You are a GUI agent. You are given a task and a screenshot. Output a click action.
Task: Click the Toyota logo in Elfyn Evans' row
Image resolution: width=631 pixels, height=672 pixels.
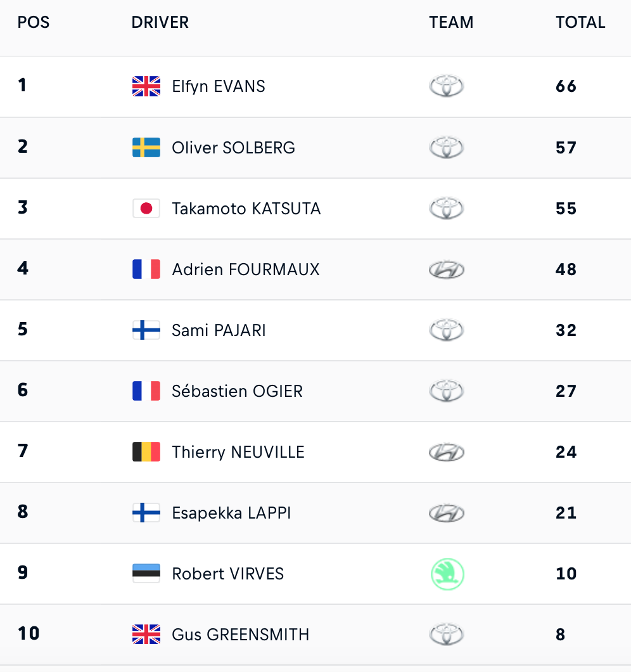[447, 86]
